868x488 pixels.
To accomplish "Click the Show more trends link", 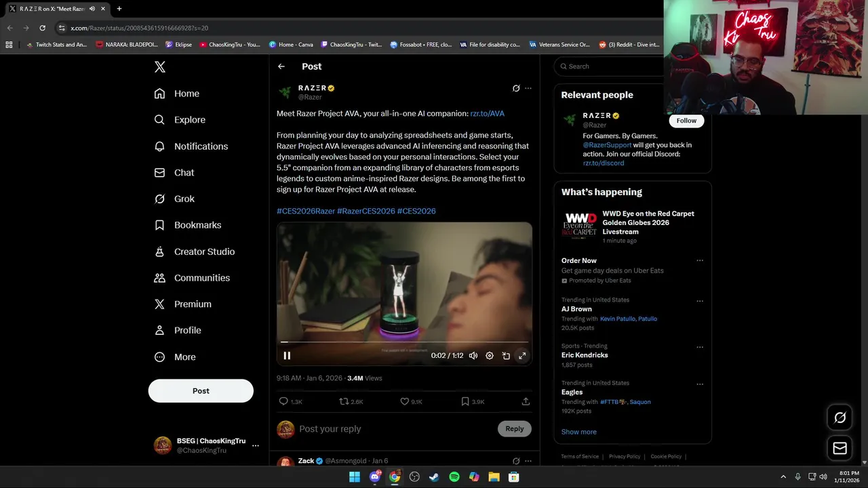I will coord(579,432).
